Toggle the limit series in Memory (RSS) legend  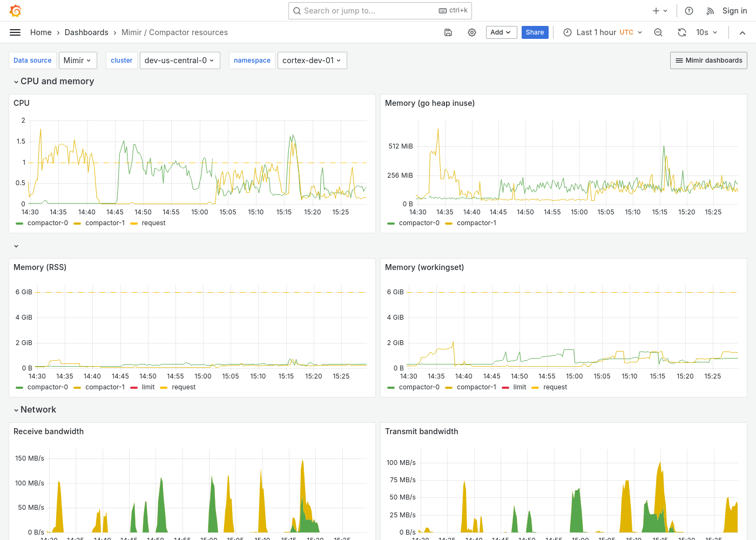click(147, 387)
